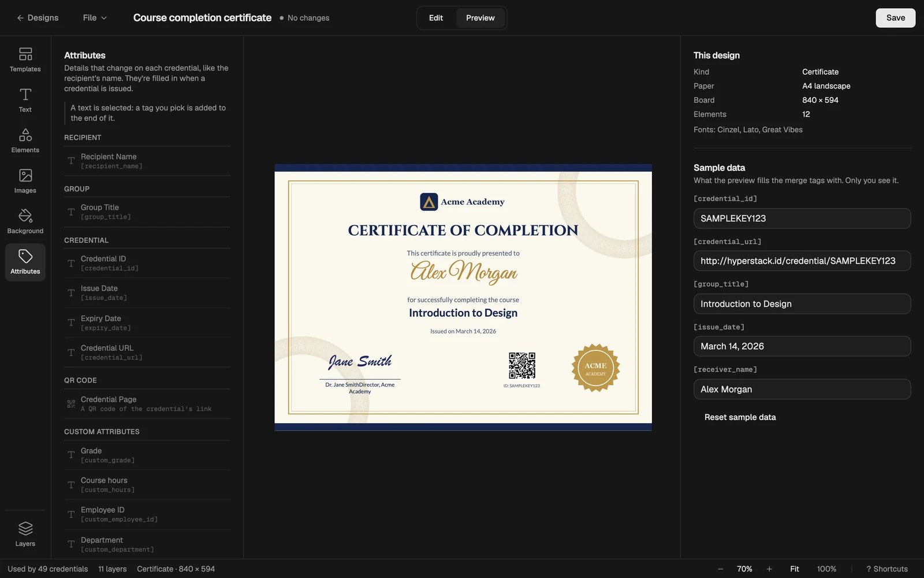
Task: Click the QR code on certificate
Action: coord(522,366)
